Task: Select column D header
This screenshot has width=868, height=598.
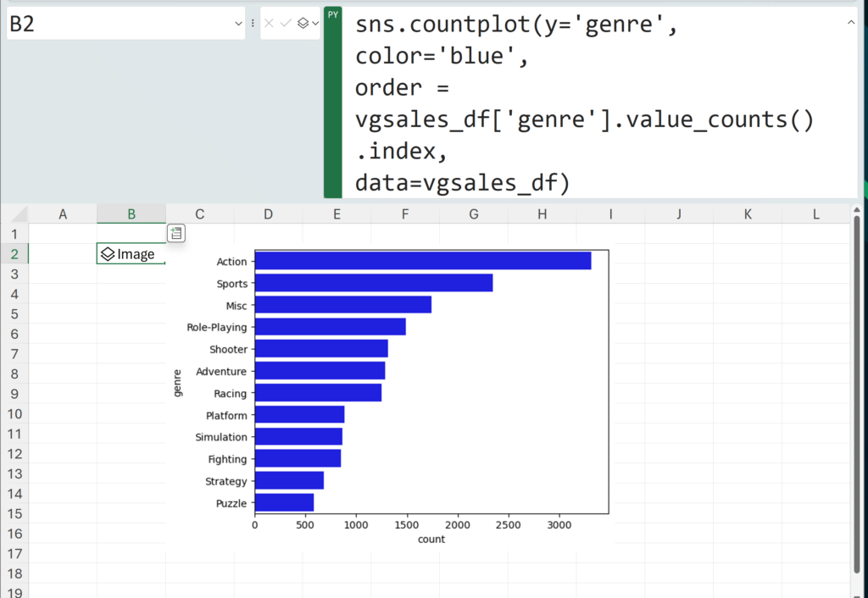Action: click(268, 215)
